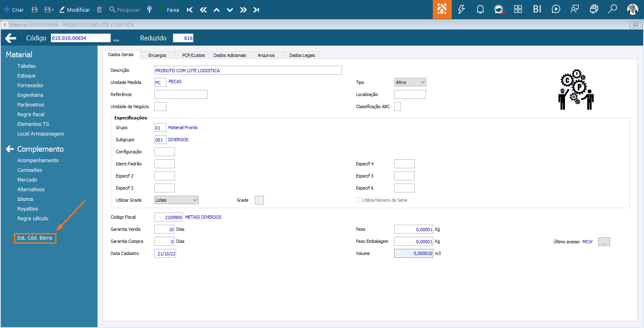Click the Descrição input field
Viewport: 644px width, 328px height.
(248, 70)
